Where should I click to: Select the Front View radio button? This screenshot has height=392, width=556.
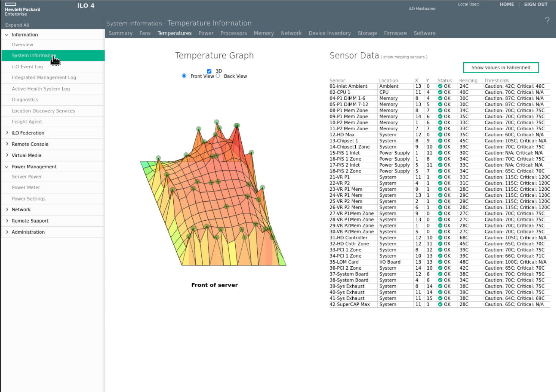[184, 76]
